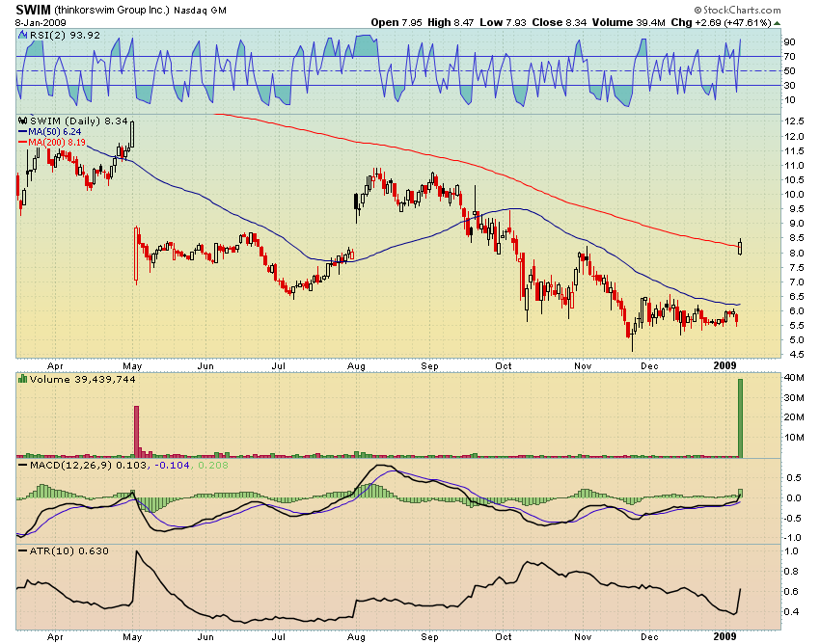The height and width of the screenshot is (644, 820).
Task: Click the 2009 label under the ATR panel
Action: pos(725,636)
